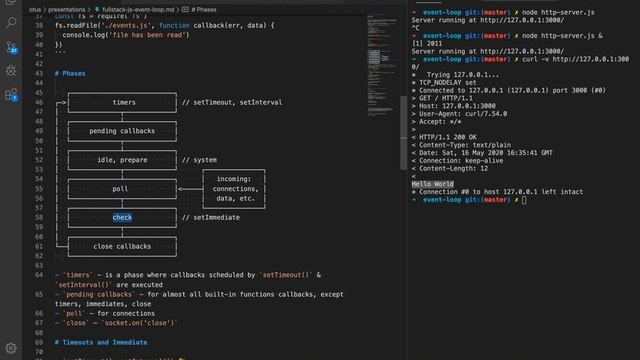Click the editor minimap

coord(382,65)
